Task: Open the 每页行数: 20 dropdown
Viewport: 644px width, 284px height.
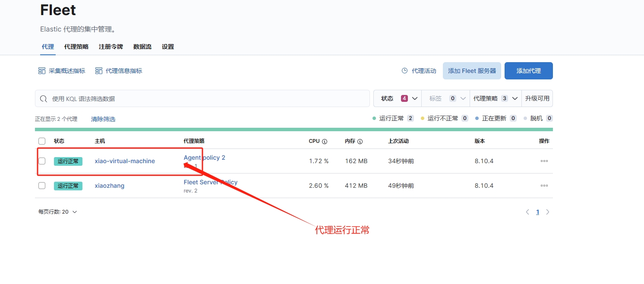Action: (x=58, y=212)
